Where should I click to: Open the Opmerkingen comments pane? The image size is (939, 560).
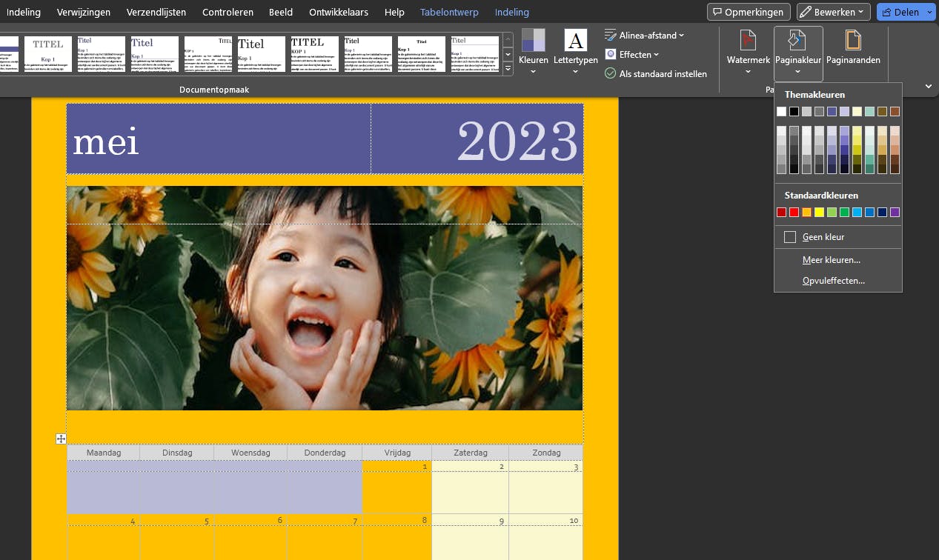749,12
